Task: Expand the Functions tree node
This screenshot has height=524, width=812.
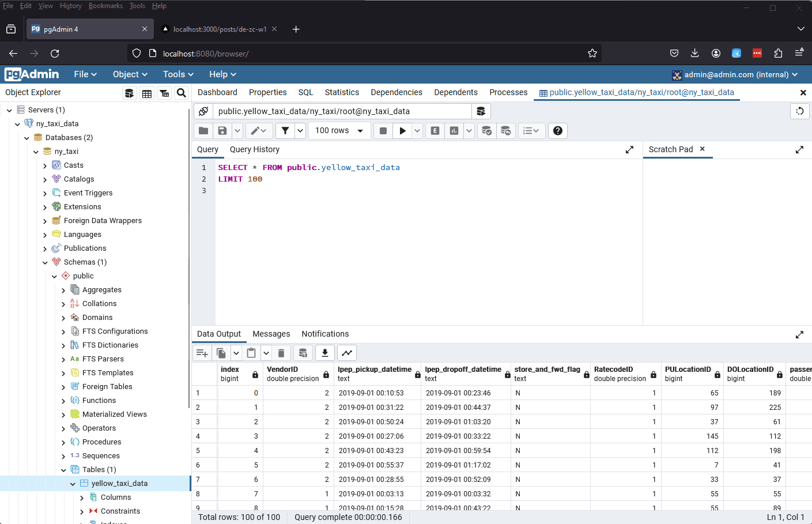Action: coord(63,401)
